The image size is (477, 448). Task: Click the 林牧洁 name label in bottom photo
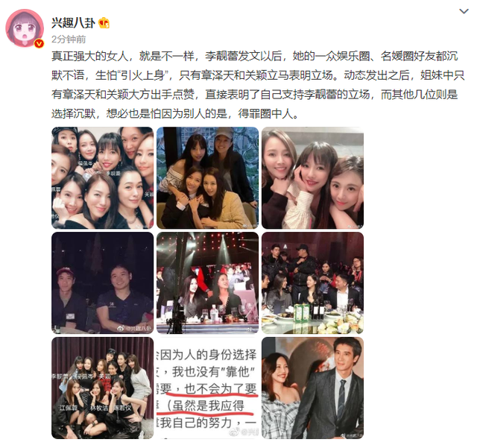pos(99,408)
